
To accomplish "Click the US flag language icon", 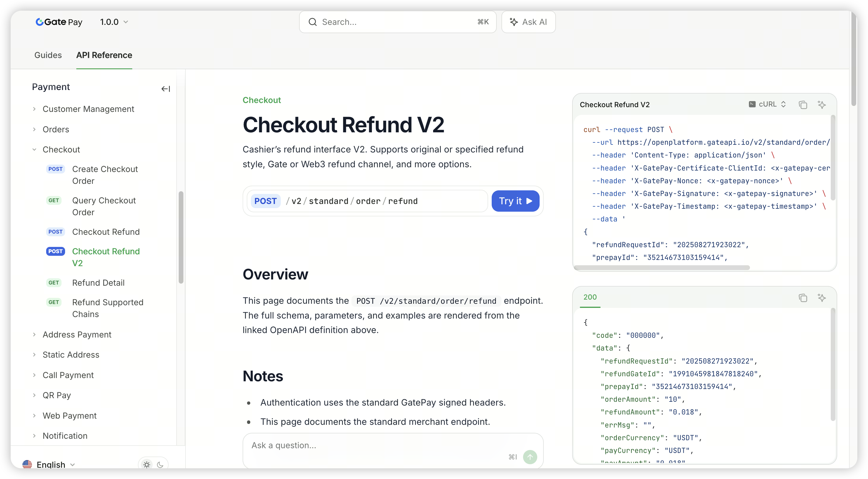I will (x=27, y=464).
